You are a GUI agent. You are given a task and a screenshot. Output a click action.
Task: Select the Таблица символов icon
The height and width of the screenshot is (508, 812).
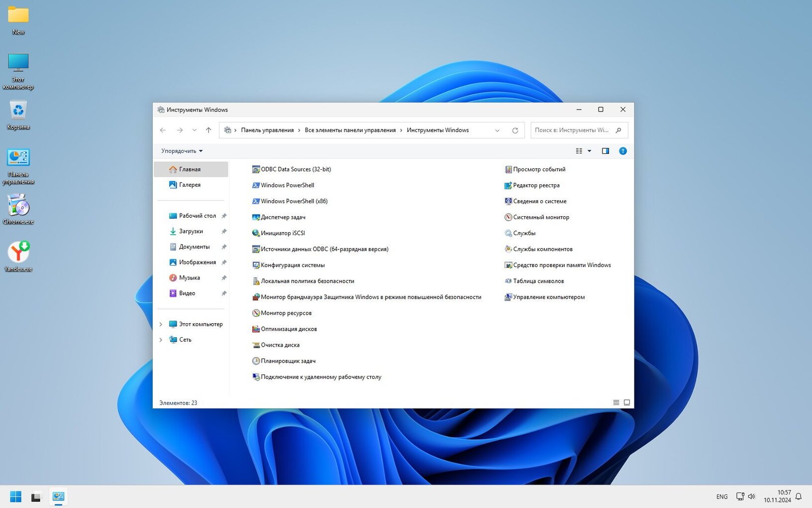coord(508,281)
